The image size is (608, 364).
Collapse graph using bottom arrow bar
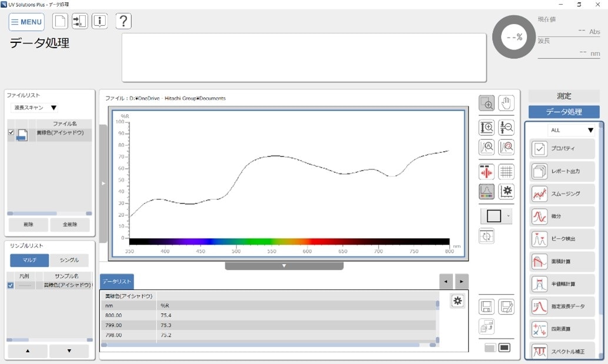pyautogui.click(x=284, y=266)
